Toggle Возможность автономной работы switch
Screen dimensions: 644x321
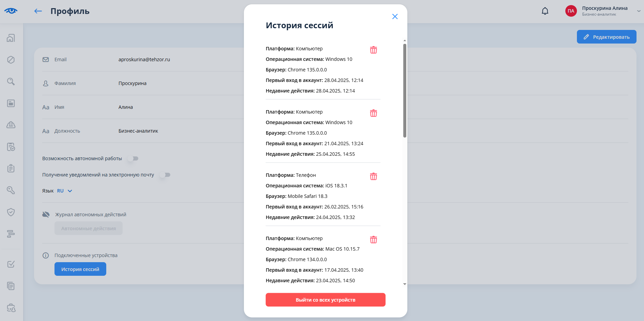(133, 158)
